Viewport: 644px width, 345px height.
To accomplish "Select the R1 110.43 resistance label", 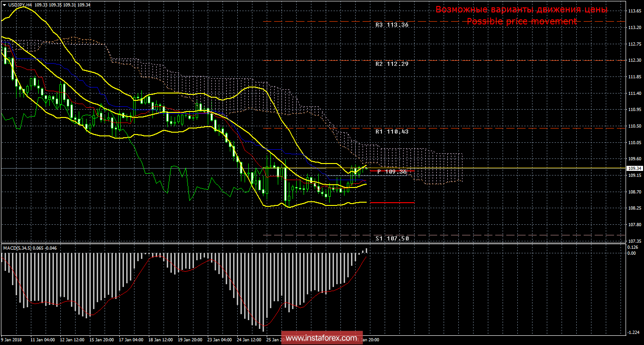I will coord(392,131).
